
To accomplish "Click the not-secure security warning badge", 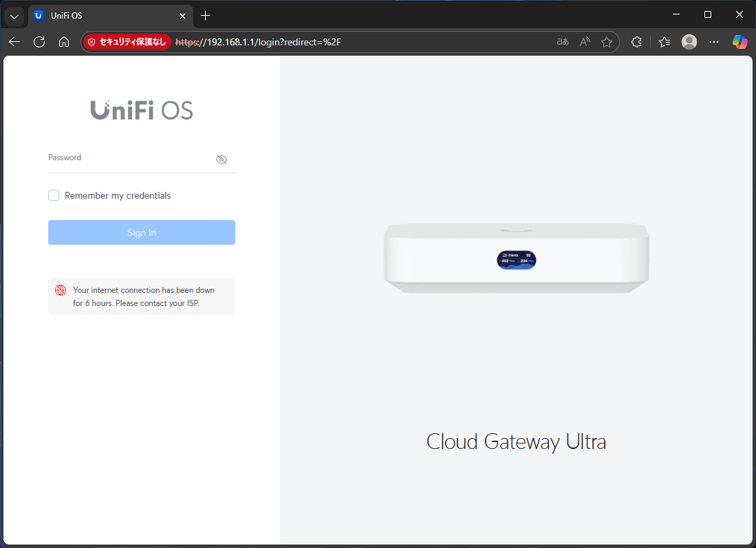I will tap(127, 42).
